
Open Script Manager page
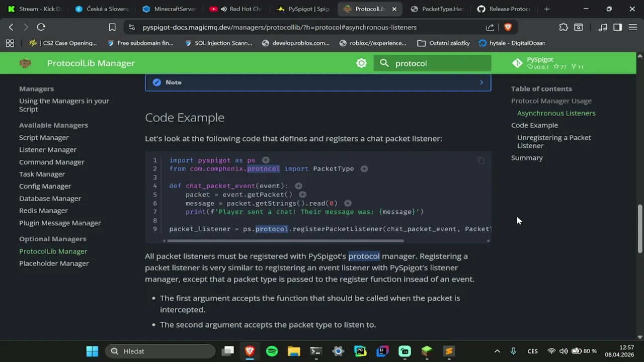tap(44, 138)
